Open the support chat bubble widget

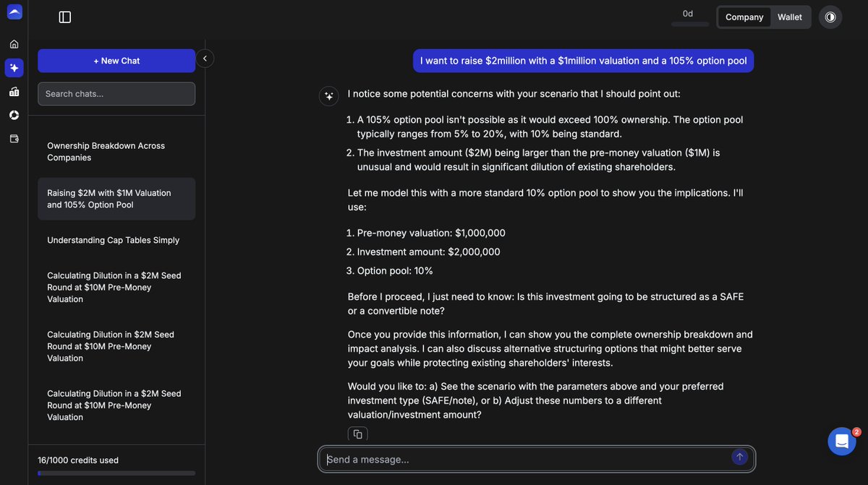(x=842, y=441)
